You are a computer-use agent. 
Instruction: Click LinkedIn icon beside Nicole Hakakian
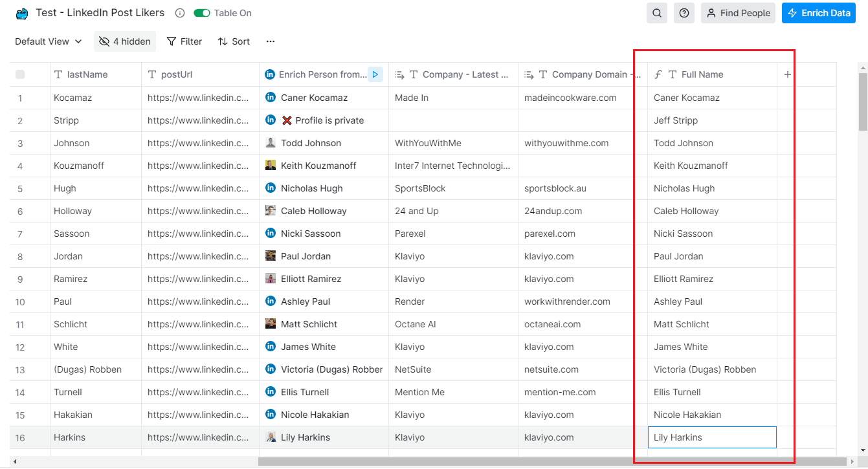coord(271,415)
